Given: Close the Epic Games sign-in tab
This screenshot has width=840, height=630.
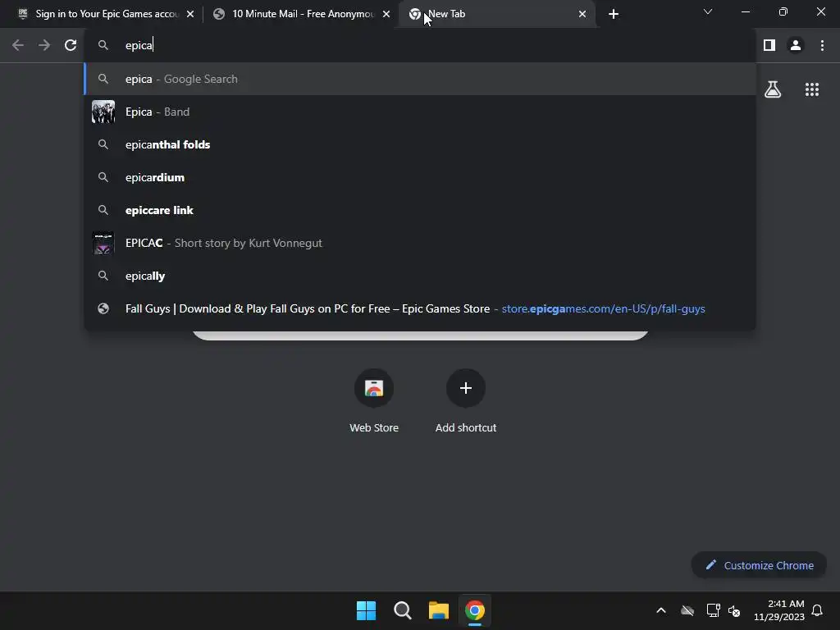Looking at the screenshot, I should 190,14.
